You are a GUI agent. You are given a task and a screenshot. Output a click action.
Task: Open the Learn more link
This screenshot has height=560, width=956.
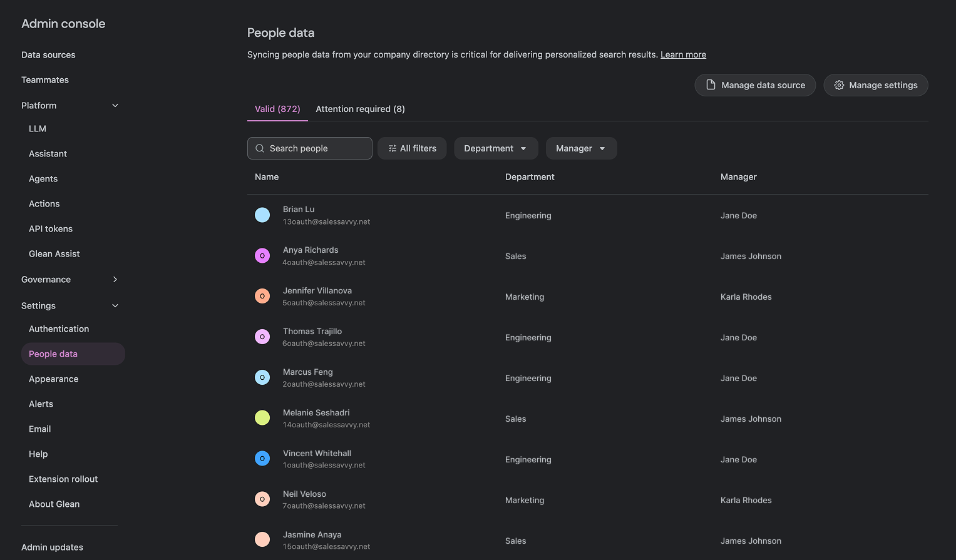point(683,54)
